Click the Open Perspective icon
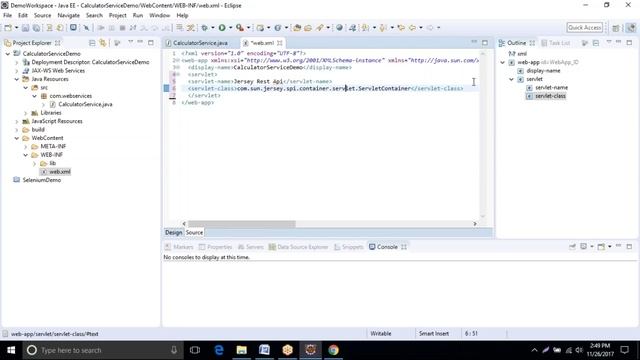640x360 pixels. pyautogui.click(x=616, y=28)
